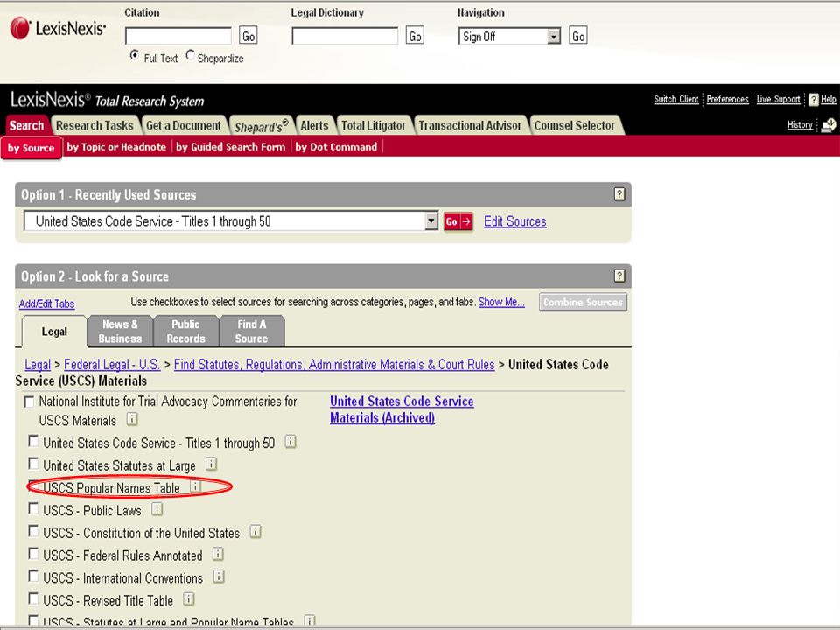The width and height of the screenshot is (840, 630).
Task: Select the Shepardize radio button
Action: click(190, 55)
